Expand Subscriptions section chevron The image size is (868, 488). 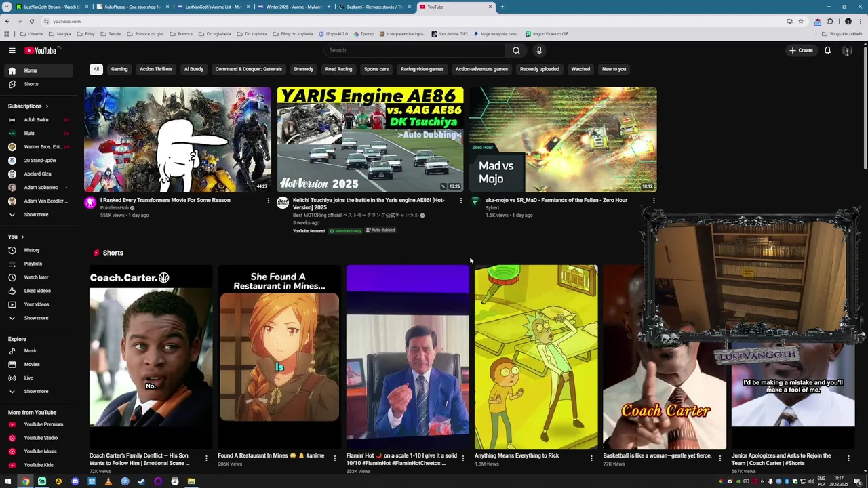tap(47, 106)
